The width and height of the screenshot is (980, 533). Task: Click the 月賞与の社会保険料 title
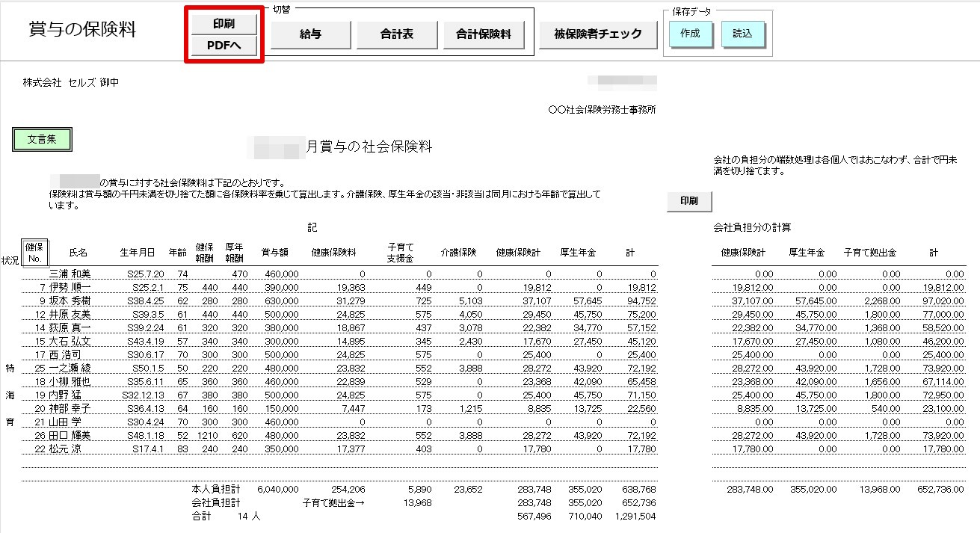point(369,147)
